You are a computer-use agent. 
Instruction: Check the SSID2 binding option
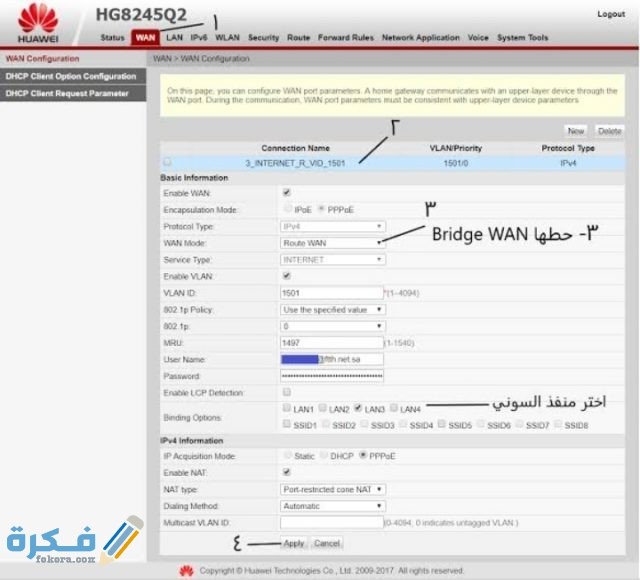tap(326, 424)
